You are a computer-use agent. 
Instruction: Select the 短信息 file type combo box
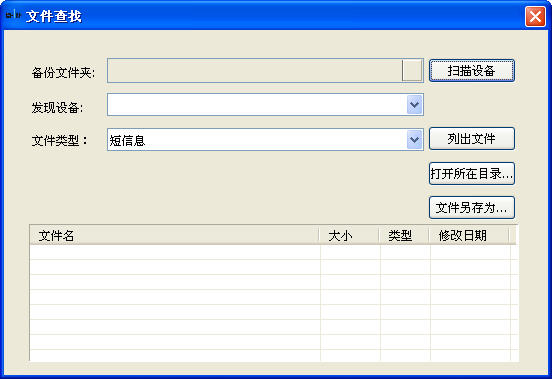[x=265, y=140]
